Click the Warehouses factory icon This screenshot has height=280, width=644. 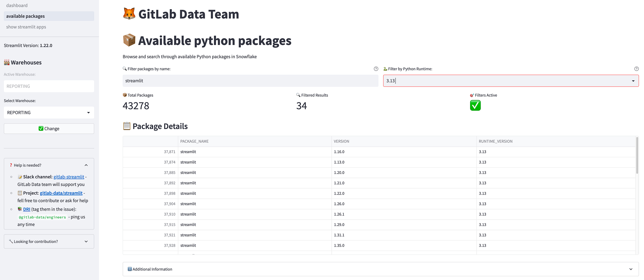[7, 62]
